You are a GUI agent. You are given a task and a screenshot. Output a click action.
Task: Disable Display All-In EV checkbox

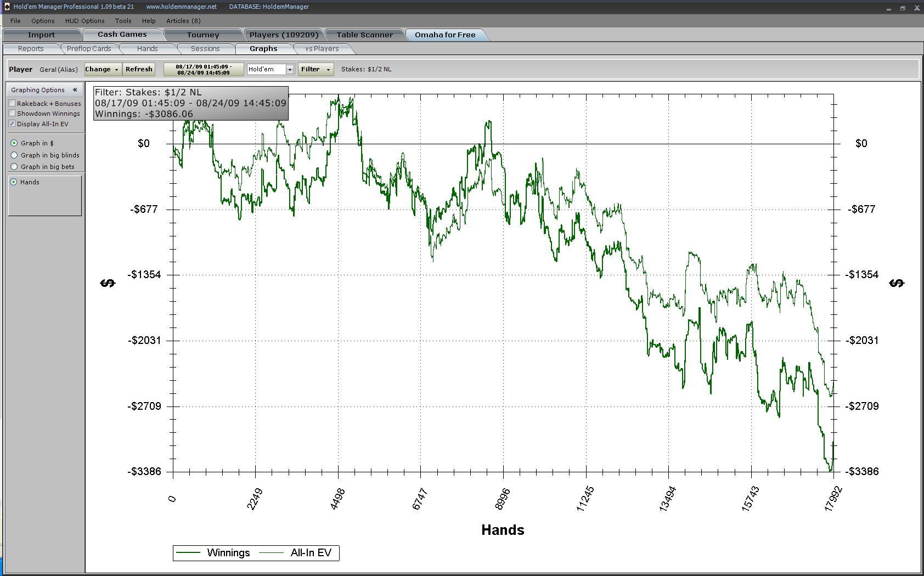click(12, 124)
